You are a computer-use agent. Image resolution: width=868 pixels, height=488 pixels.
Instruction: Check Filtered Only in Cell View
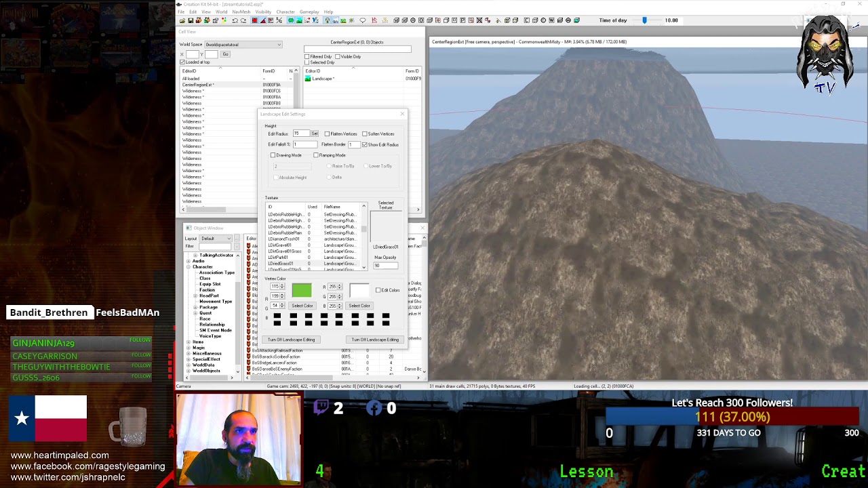click(307, 57)
